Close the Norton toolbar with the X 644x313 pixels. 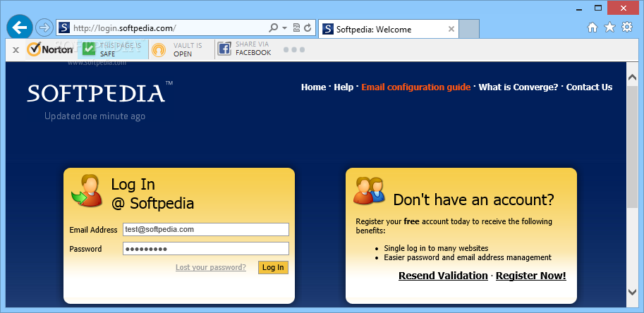click(x=16, y=50)
